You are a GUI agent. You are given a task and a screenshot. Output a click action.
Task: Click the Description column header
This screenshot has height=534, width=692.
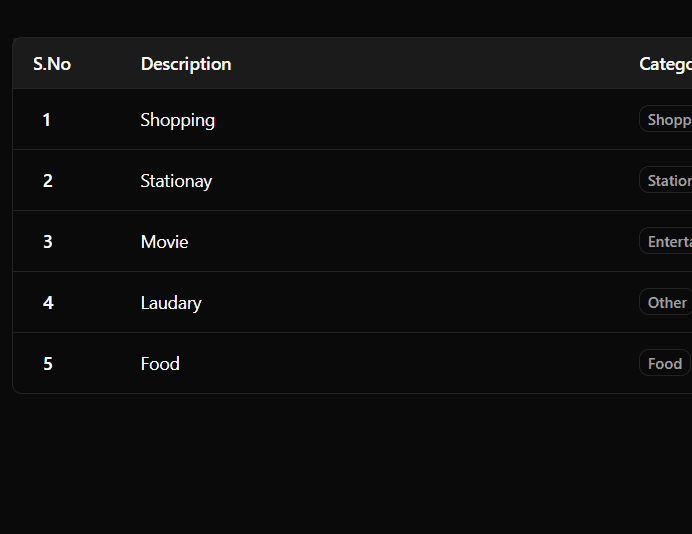pos(186,64)
